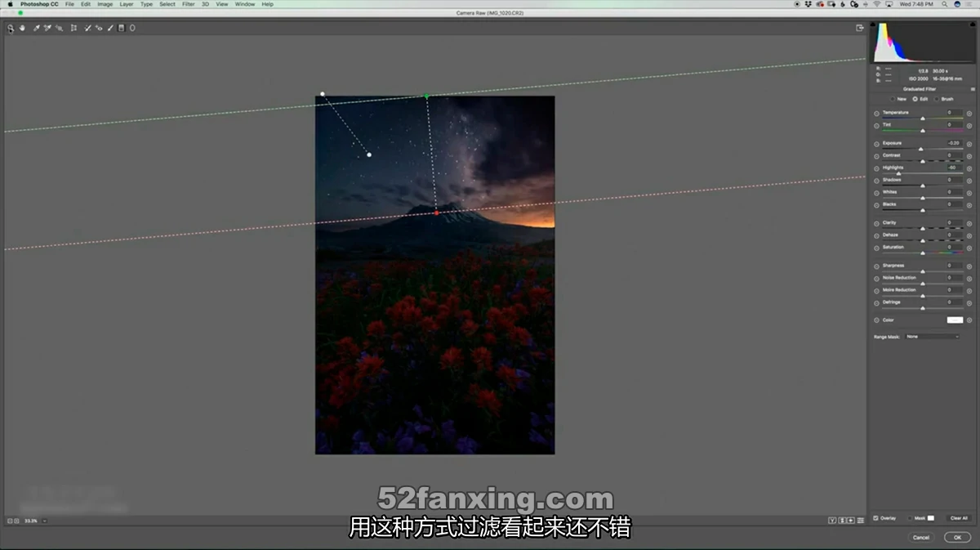This screenshot has width=980, height=550.
Task: Click the Highlights slider handle
Action: [x=898, y=173]
